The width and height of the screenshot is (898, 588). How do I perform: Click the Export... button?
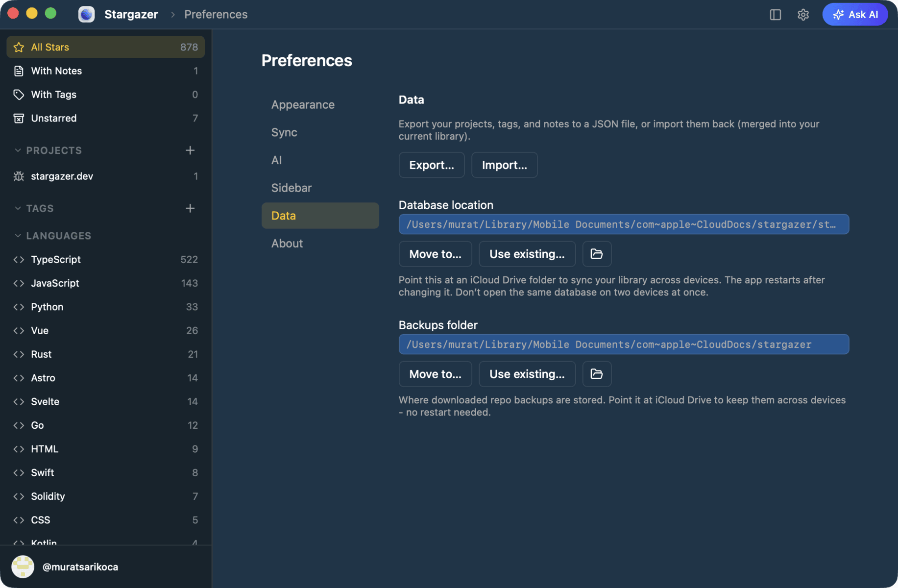(432, 165)
